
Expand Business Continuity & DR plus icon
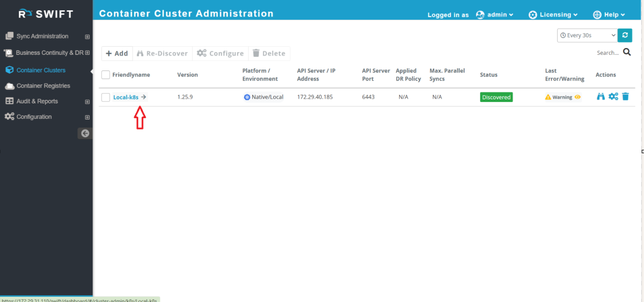87,53
